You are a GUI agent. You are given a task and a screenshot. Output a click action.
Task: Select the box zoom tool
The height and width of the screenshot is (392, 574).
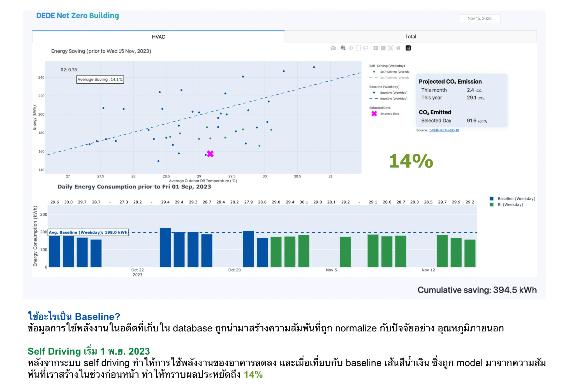tap(343, 48)
